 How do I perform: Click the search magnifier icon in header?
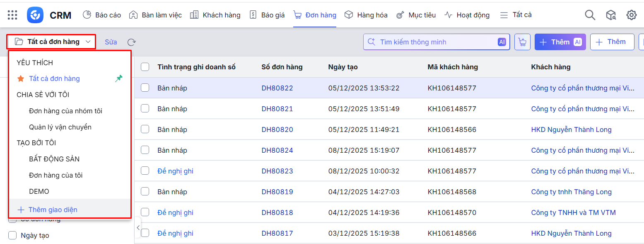(x=590, y=15)
